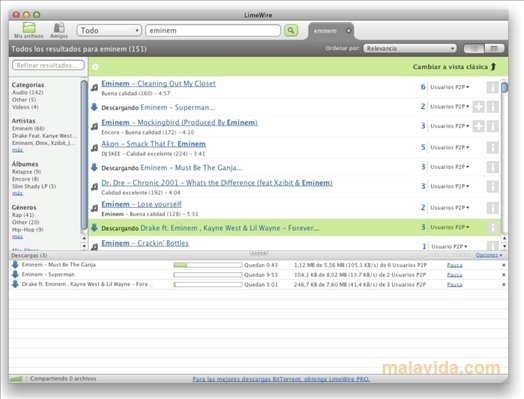Pause the Must Be The Ganja download
524x399 pixels.
454,265
